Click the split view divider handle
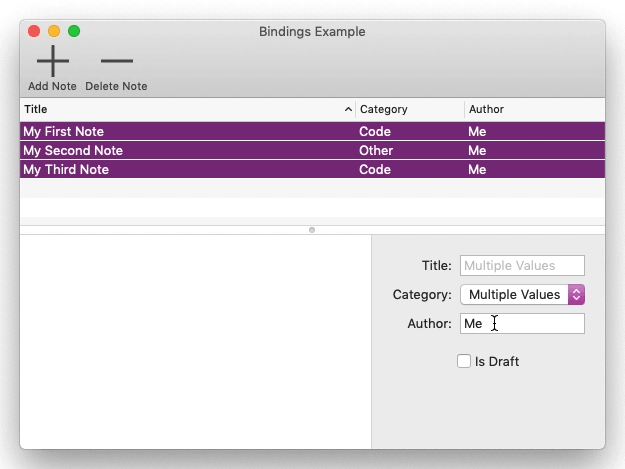The width and height of the screenshot is (625, 469). (x=312, y=230)
